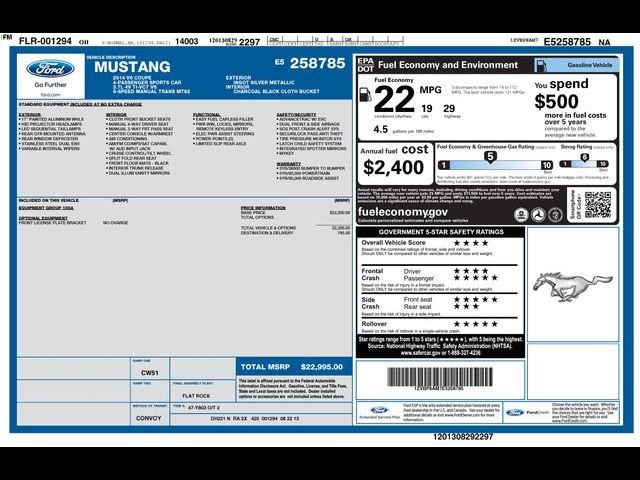
Task: Click the QR code on the EPA label
Action: [598, 204]
